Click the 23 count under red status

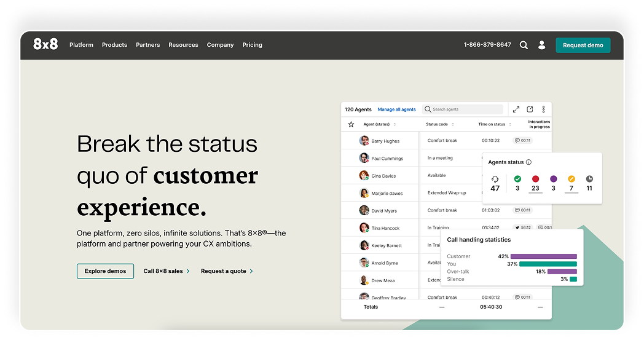pyautogui.click(x=536, y=188)
